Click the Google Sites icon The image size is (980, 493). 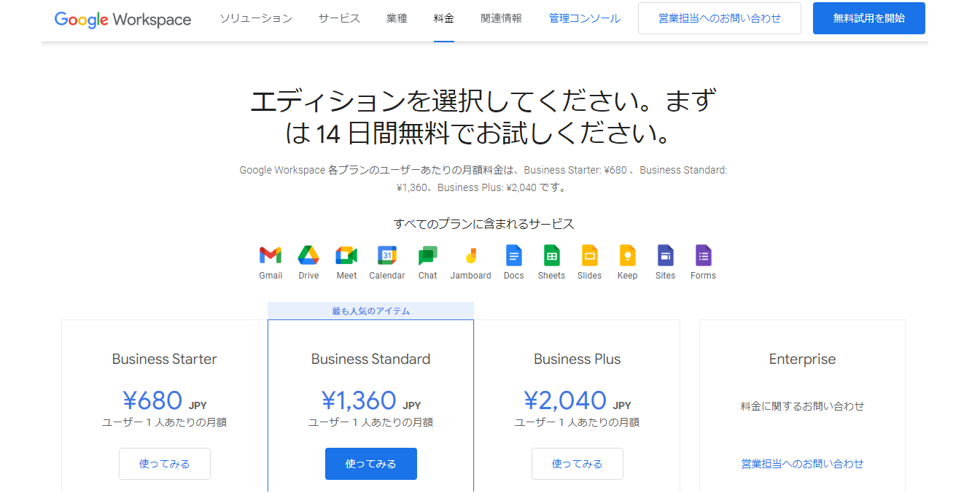click(665, 255)
